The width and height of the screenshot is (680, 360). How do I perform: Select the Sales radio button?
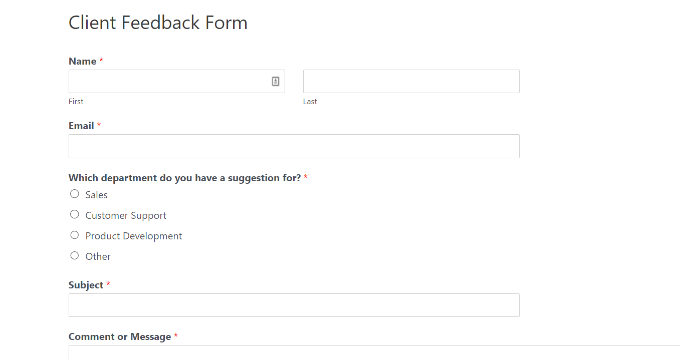tap(75, 194)
